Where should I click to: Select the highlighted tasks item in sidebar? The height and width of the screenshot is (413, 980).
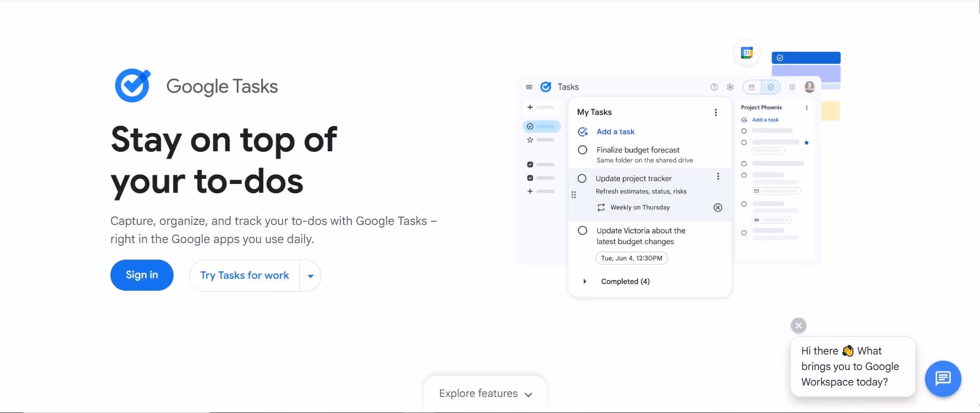(542, 126)
